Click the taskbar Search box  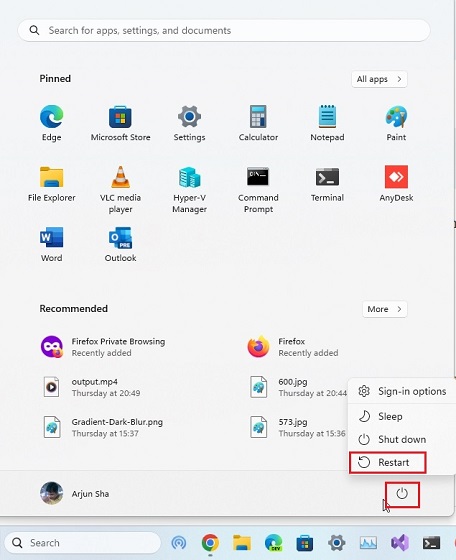pos(83,543)
